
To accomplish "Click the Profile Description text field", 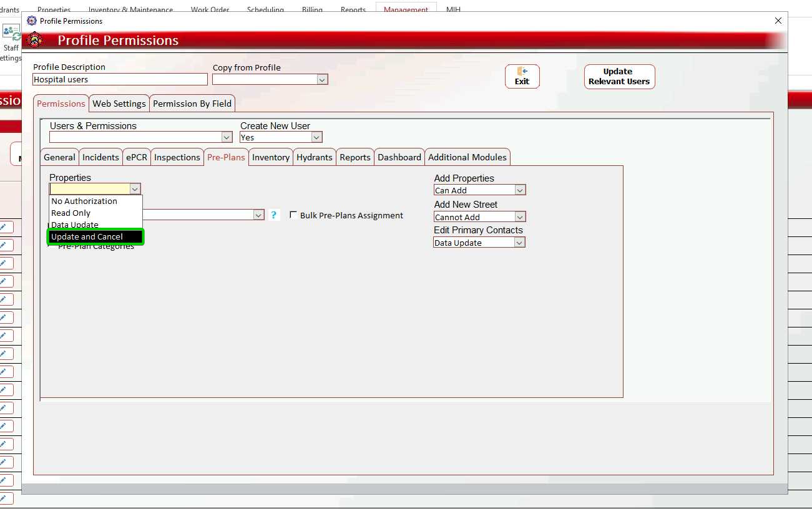I will tap(120, 80).
